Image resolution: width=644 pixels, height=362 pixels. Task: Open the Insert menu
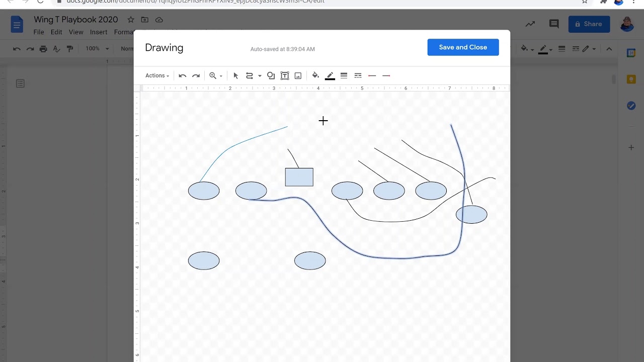point(99,32)
